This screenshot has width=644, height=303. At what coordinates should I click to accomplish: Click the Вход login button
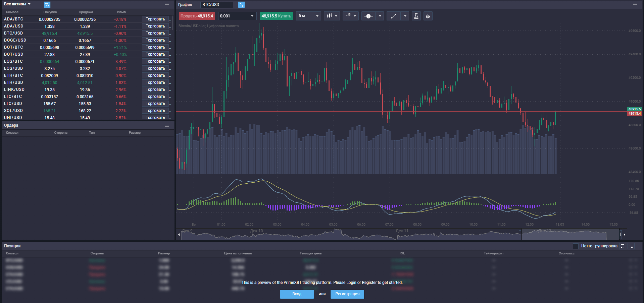(x=297, y=294)
